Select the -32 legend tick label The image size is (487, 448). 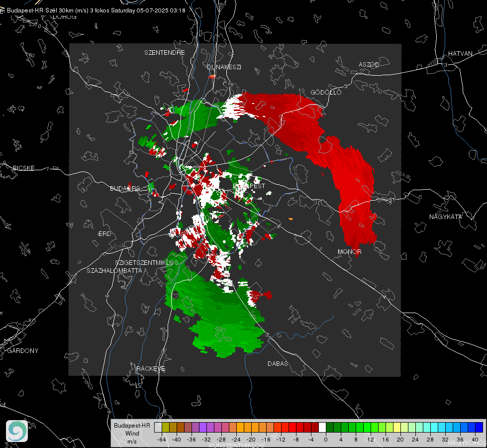(206, 440)
